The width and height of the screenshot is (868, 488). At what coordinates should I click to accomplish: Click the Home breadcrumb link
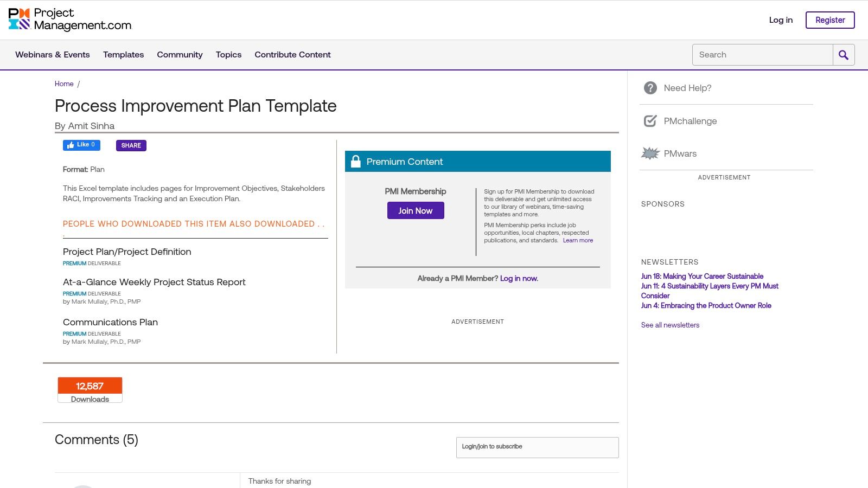(64, 84)
